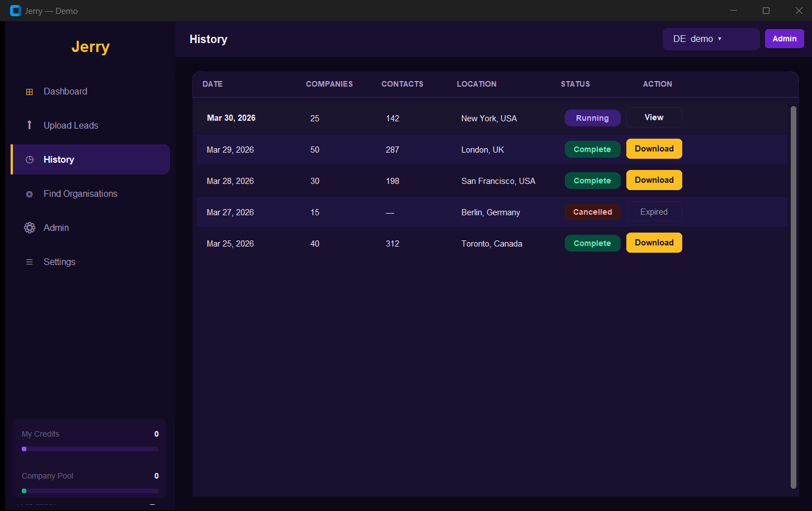Open Find Organisations

90,194
